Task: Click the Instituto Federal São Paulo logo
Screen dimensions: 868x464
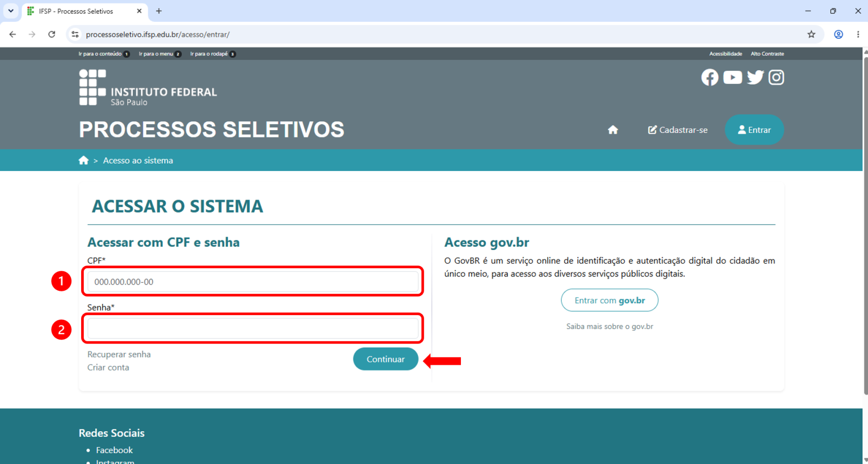Action: [148, 88]
